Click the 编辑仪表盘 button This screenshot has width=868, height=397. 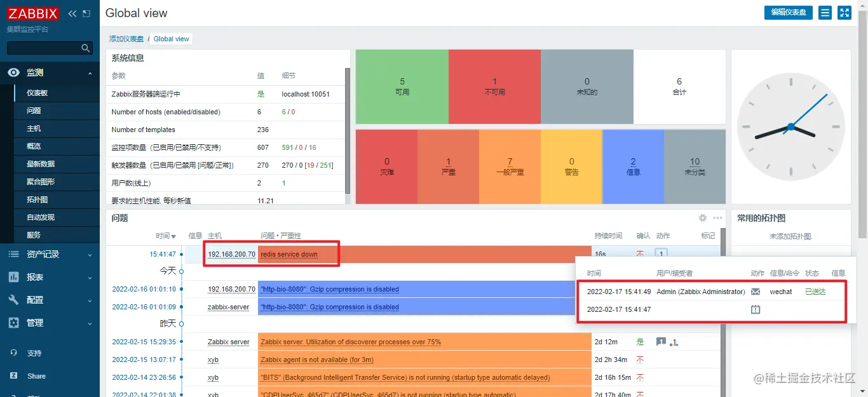coord(788,12)
